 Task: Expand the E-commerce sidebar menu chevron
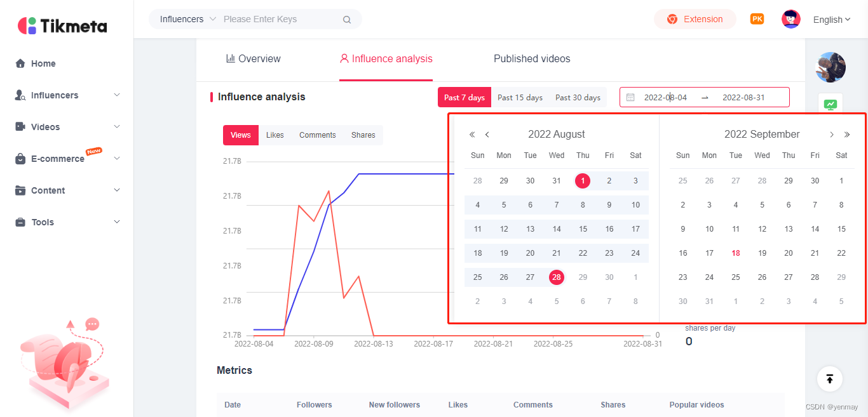[117, 159]
